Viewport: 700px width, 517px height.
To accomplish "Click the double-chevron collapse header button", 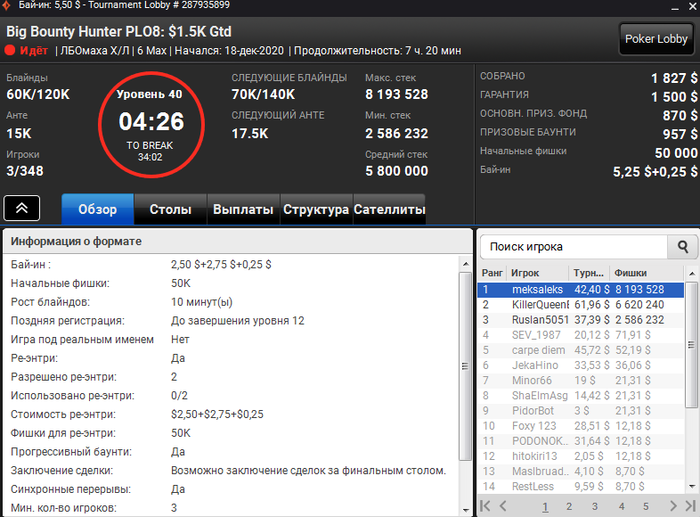I will [22, 208].
